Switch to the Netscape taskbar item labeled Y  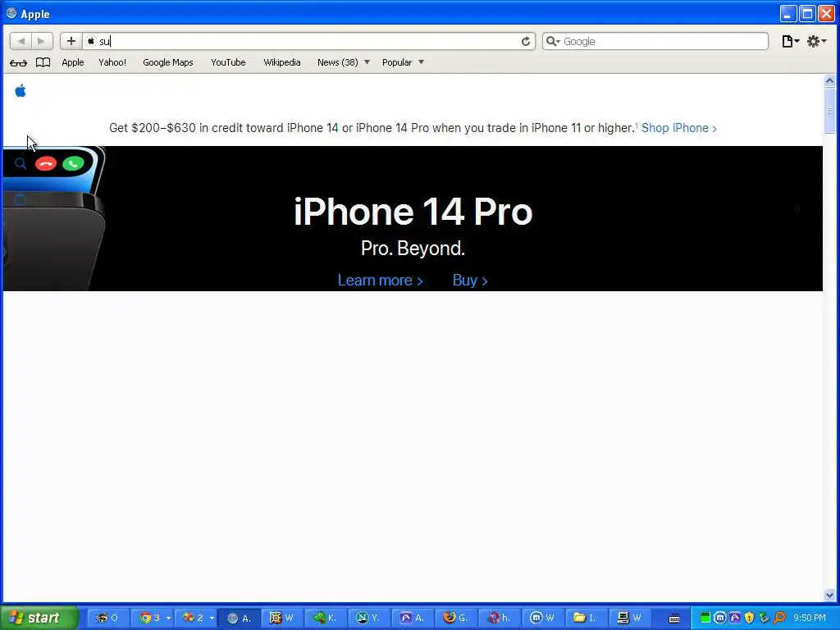click(369, 618)
